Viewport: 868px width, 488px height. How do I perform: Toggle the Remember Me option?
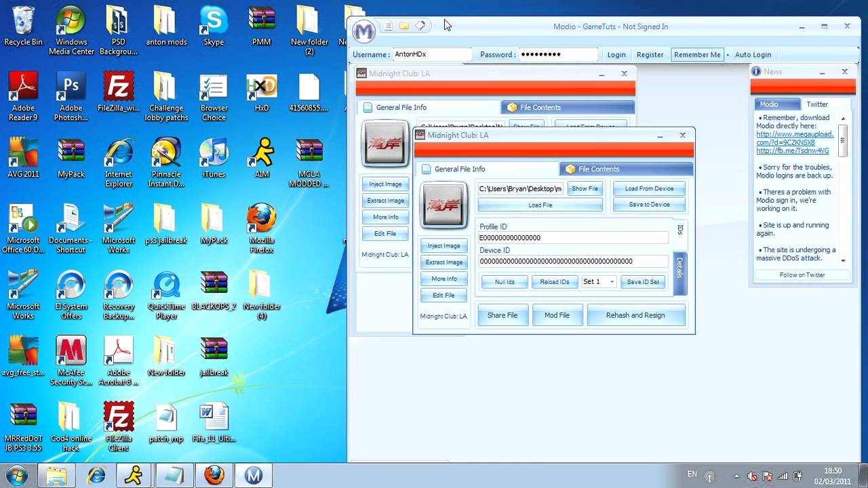[697, 55]
